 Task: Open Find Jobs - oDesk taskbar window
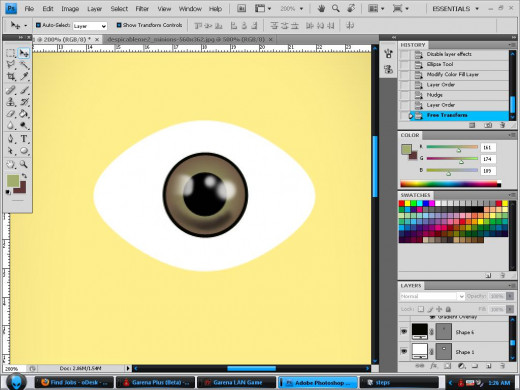point(74,382)
